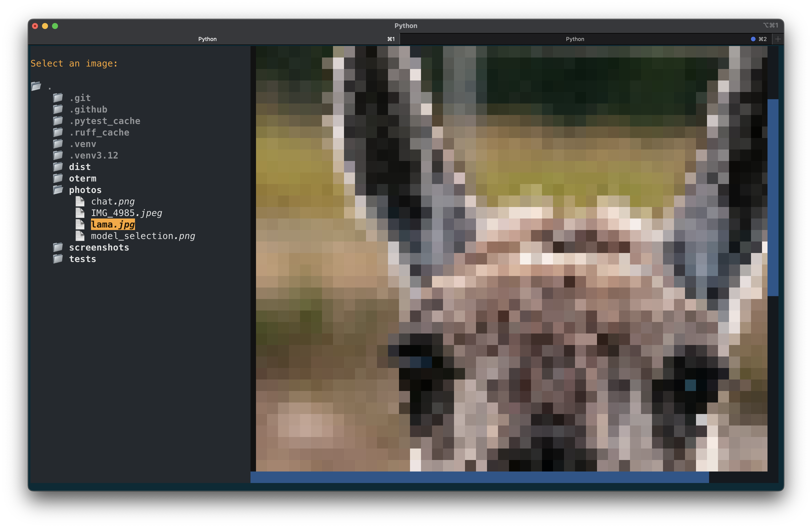The image size is (812, 528).
Task: Click the file icon next to chat.png
Action: click(x=80, y=201)
